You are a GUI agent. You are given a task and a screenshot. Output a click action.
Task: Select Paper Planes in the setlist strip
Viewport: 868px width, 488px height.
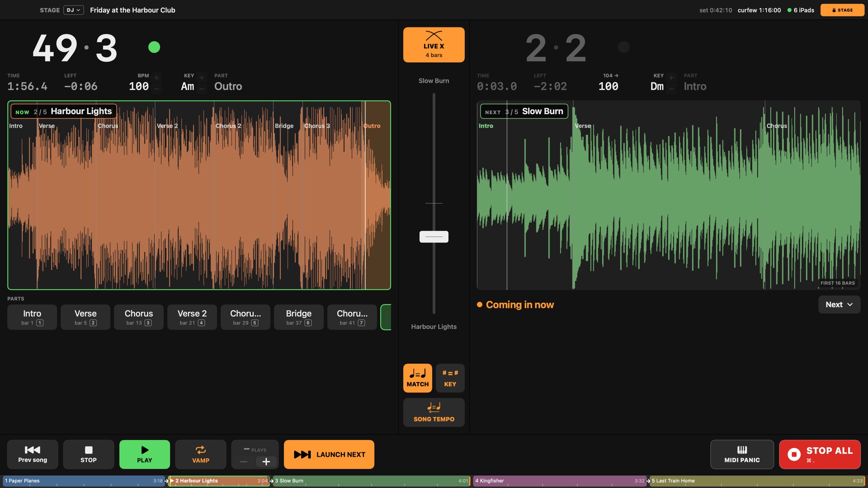(84, 481)
